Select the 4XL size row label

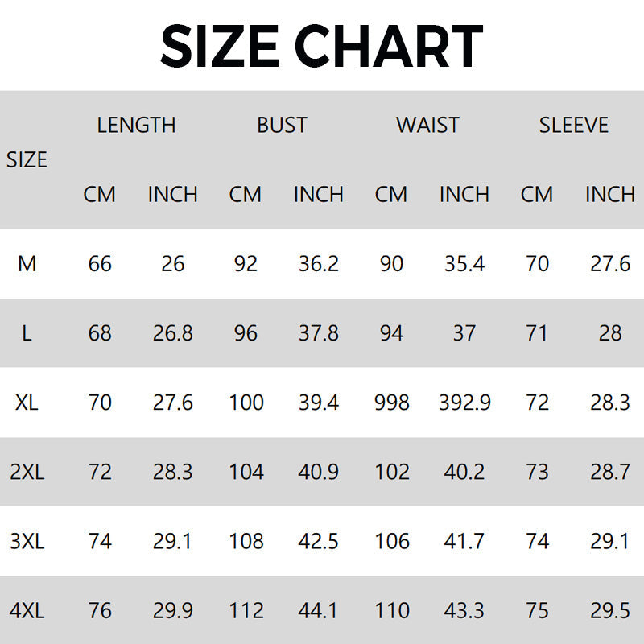(27, 610)
